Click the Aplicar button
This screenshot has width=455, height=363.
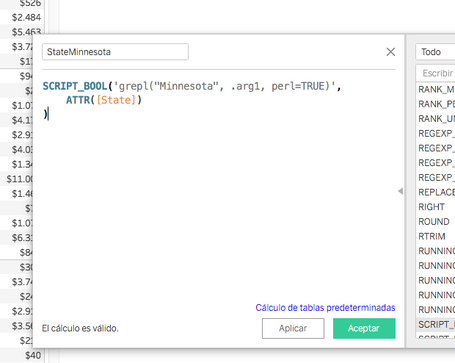tap(293, 328)
